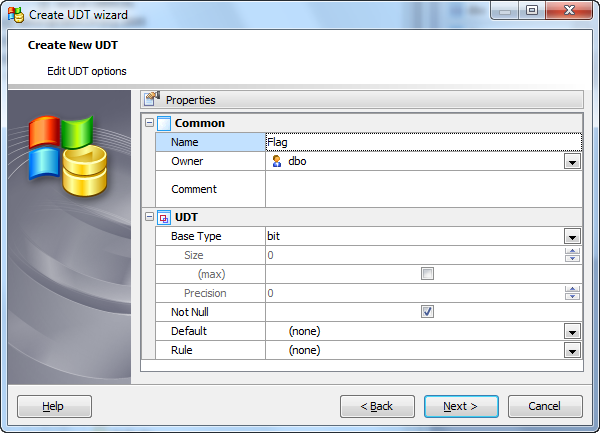Click the database logo image
Image resolution: width=600 pixels, height=433 pixels.
point(65,155)
